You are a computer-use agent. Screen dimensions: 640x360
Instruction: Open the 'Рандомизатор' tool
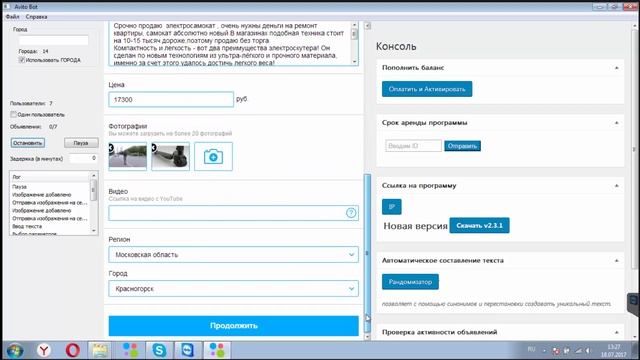coord(410,282)
